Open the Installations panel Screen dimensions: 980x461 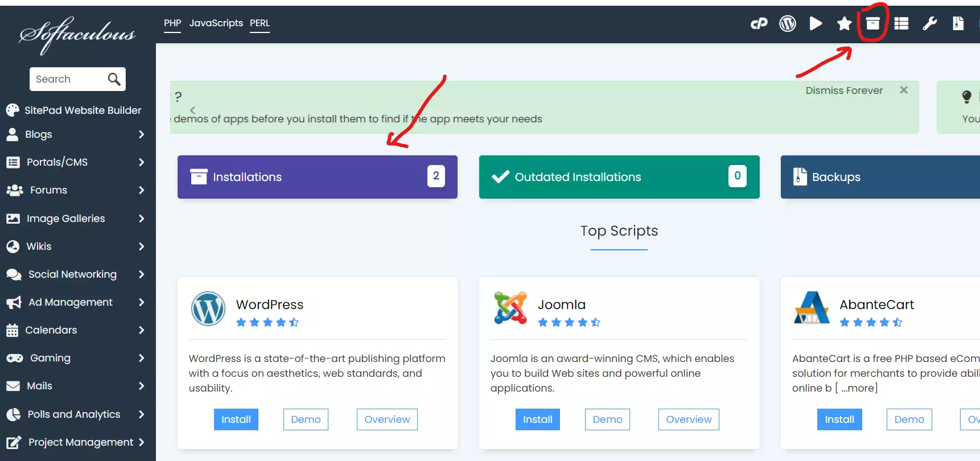tap(318, 177)
